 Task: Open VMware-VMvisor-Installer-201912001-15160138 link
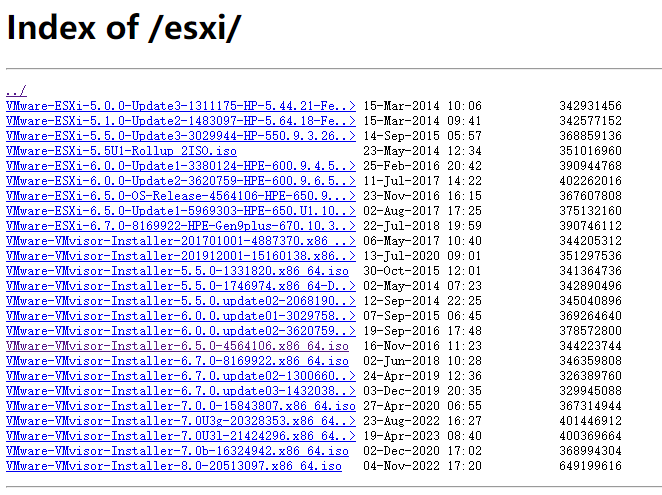tap(181, 256)
